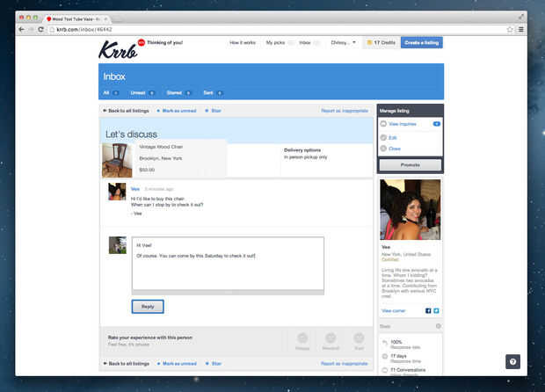
Task: Click the Create a listing button
Action: [x=422, y=42]
